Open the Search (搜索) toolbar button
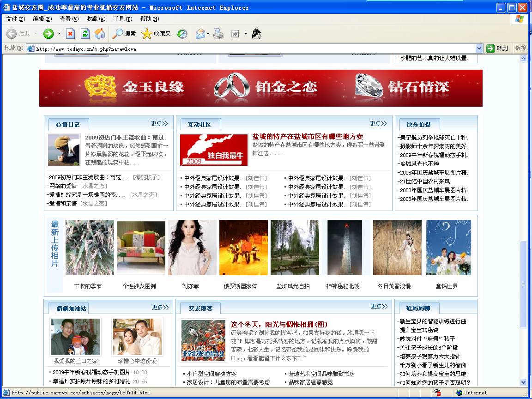Viewport: 532px width, 399px height. (125, 34)
